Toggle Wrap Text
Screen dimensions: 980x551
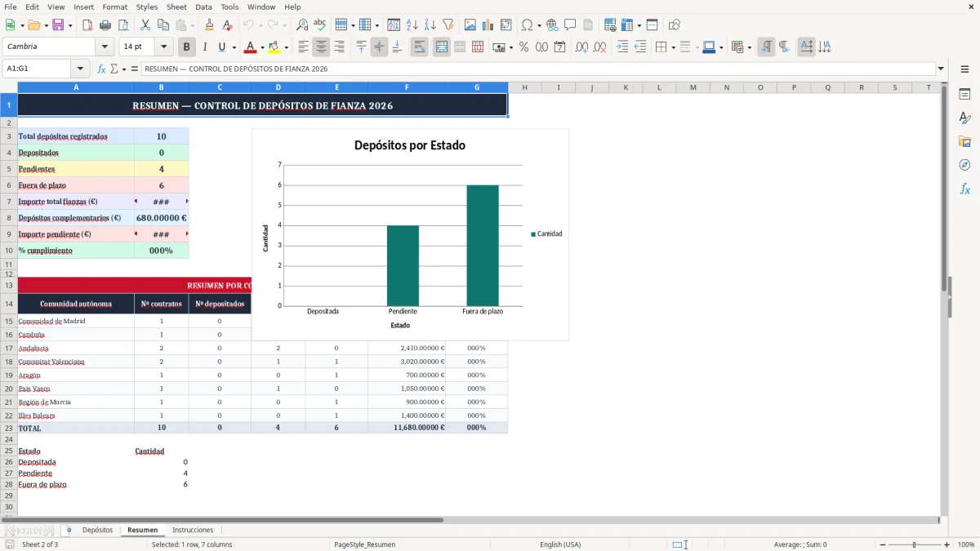pyautogui.click(x=419, y=47)
